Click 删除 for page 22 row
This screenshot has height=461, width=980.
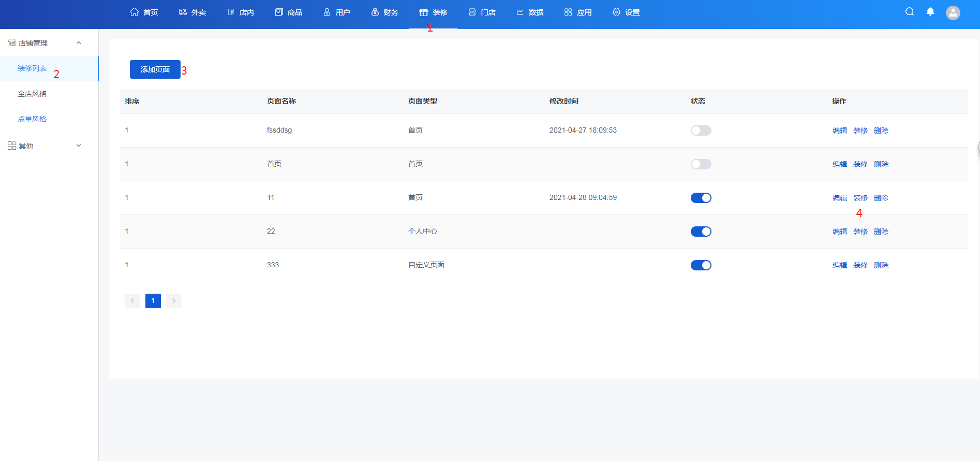pos(881,232)
